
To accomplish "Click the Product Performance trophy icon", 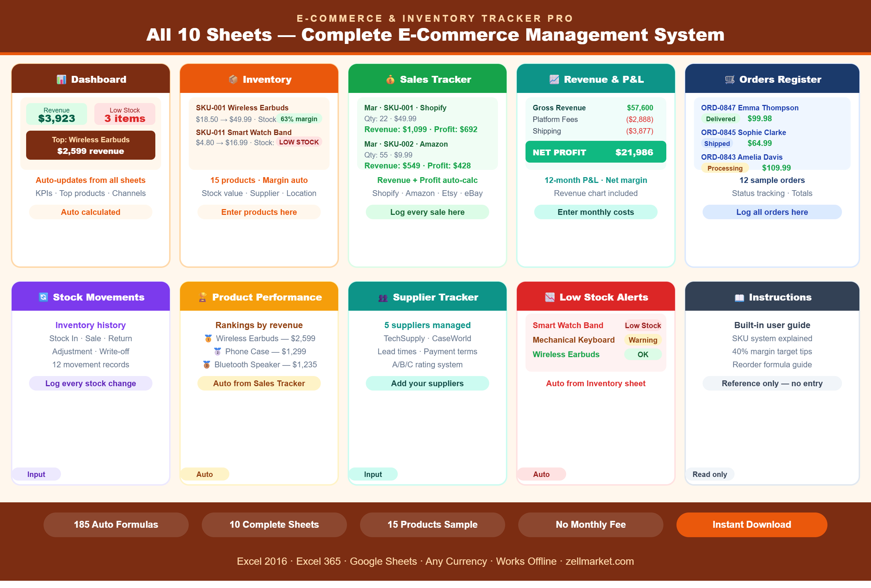I will point(203,297).
